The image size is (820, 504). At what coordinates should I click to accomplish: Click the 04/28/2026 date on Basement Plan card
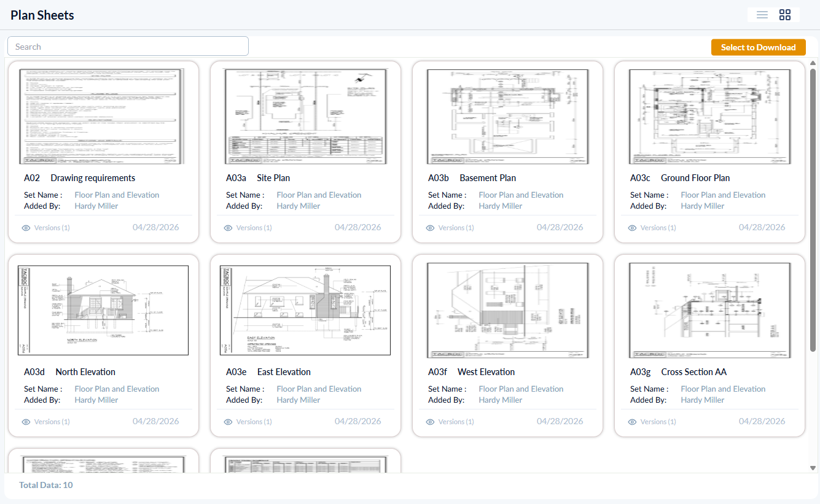[x=560, y=227]
